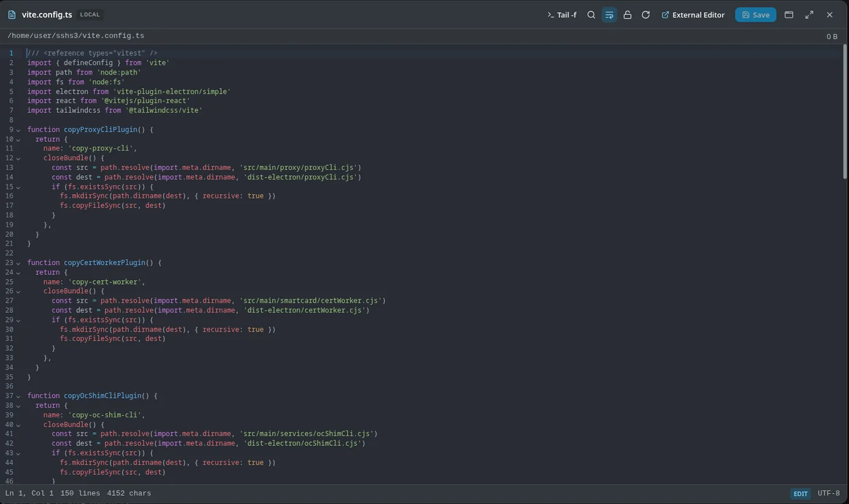Click 'dist-electron/ocShimCli.cjs' string
The width and height of the screenshot is (849, 504).
(303, 443)
